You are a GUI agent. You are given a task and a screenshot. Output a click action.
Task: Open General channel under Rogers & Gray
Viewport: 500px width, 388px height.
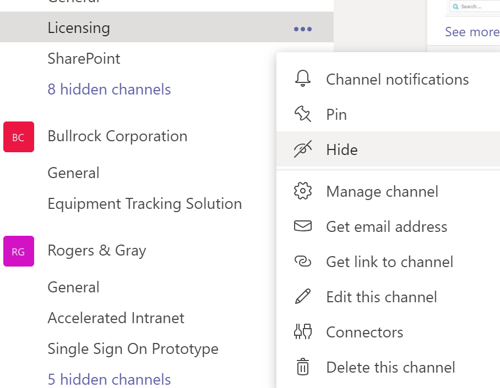pyautogui.click(x=73, y=287)
